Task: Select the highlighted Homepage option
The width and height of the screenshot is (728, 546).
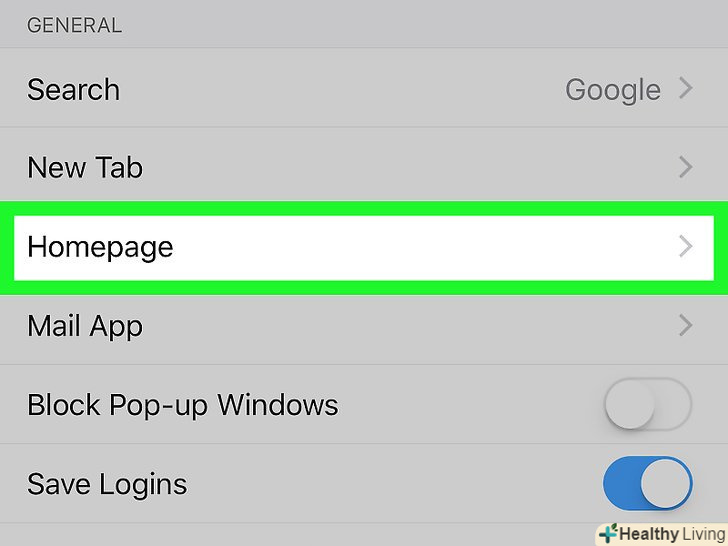Action: (100, 247)
